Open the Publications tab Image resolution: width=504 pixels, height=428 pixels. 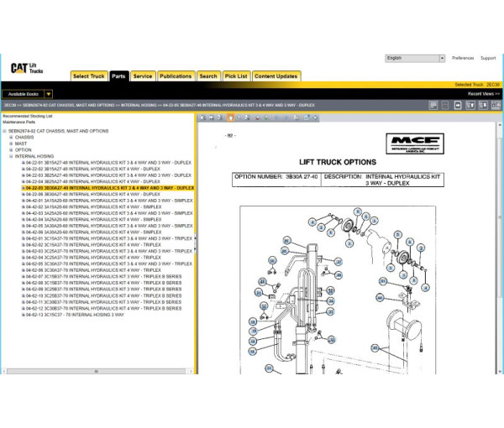176,76
